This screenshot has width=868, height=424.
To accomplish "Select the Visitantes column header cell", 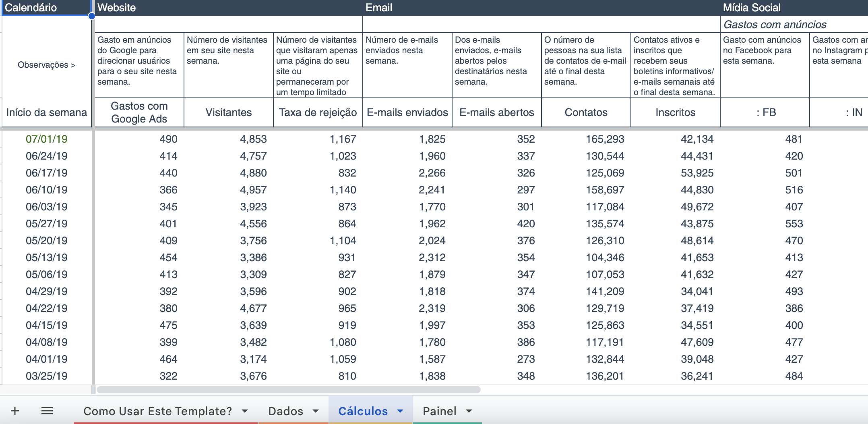I will coord(228,112).
